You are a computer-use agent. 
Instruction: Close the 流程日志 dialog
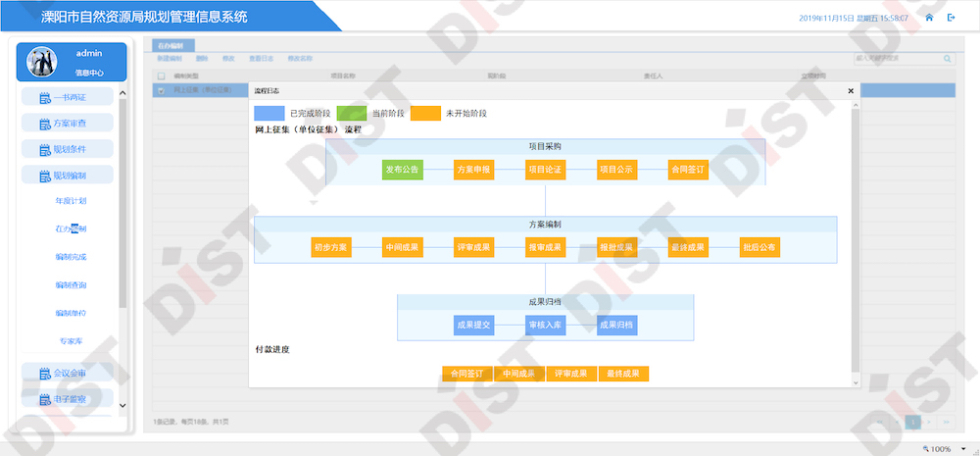coord(850,90)
